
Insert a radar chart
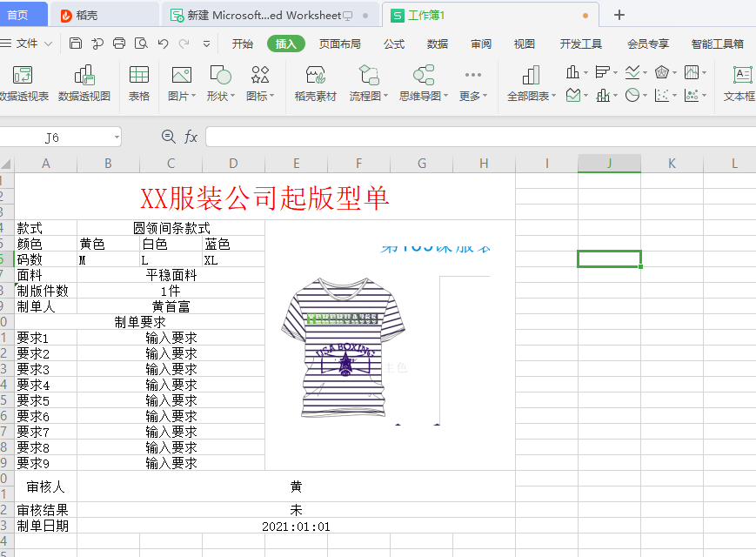point(662,72)
